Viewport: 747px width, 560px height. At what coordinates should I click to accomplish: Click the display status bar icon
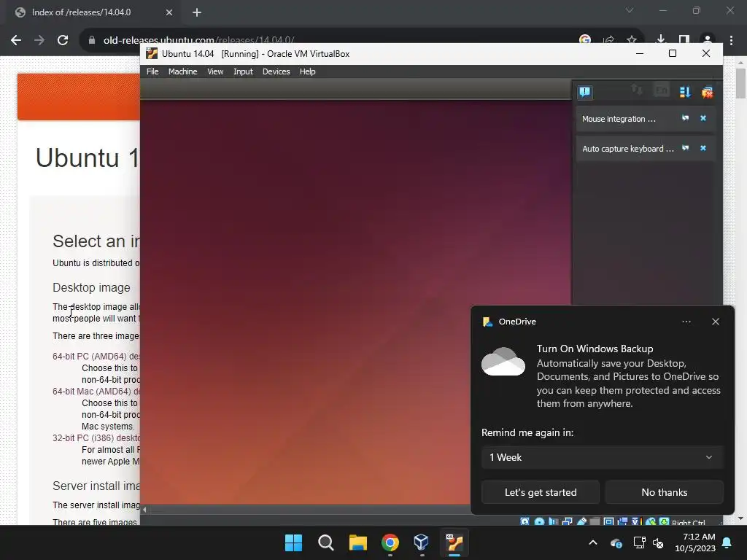(609, 521)
